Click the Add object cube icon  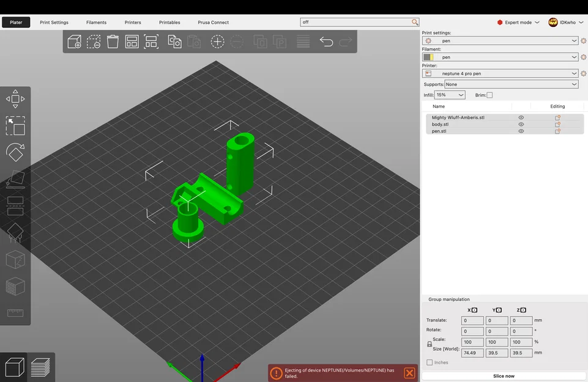tap(74, 42)
